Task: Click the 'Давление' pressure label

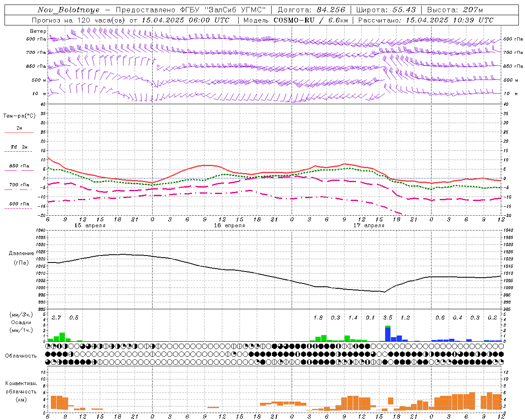Action: tap(21, 253)
